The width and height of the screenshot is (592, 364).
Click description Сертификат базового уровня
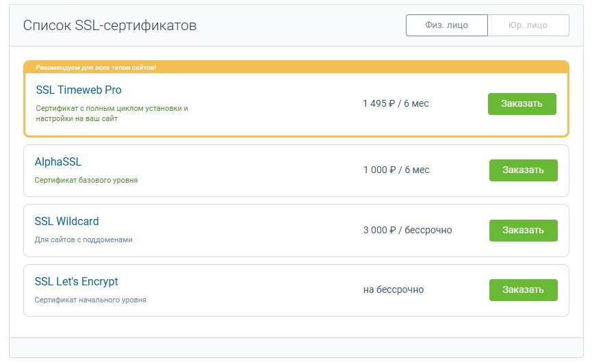(86, 180)
